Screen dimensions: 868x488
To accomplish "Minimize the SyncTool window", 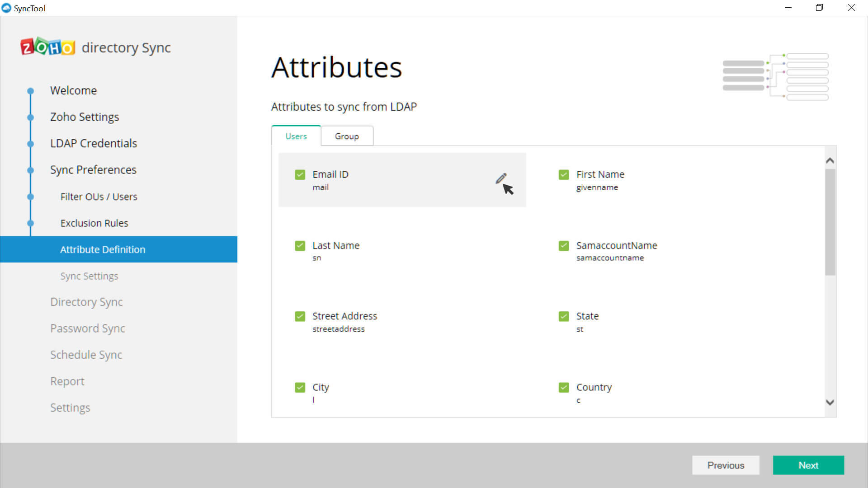I will point(788,8).
